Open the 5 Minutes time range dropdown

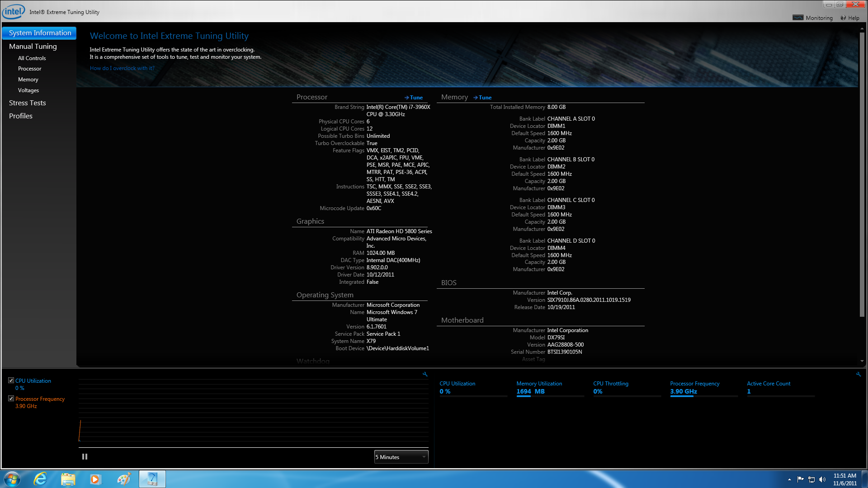pyautogui.click(x=401, y=457)
